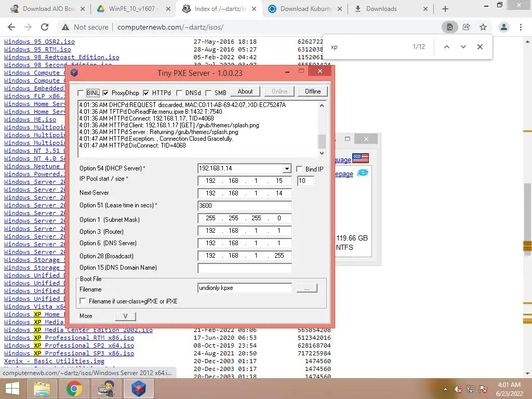Reload the page with the refresh icon
The height and width of the screenshot is (399, 532).
(45, 27)
